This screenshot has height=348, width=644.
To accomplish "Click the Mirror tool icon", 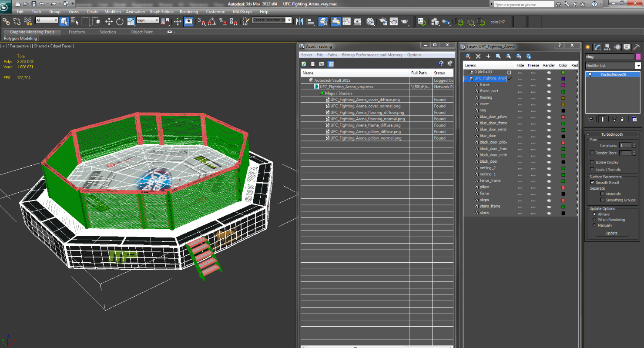I will pos(299,21).
